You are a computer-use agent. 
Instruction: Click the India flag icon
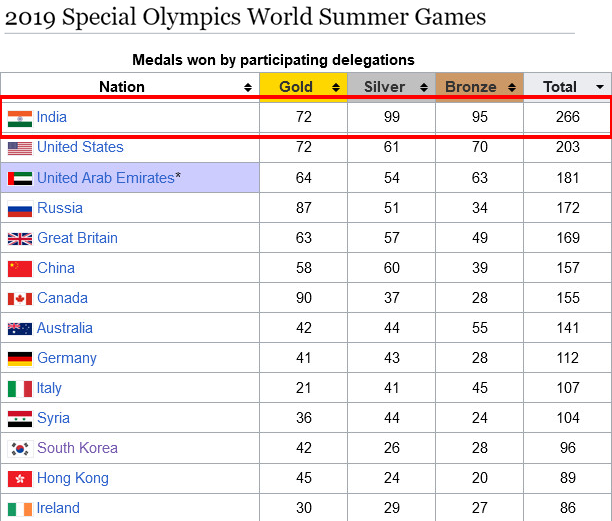20,119
